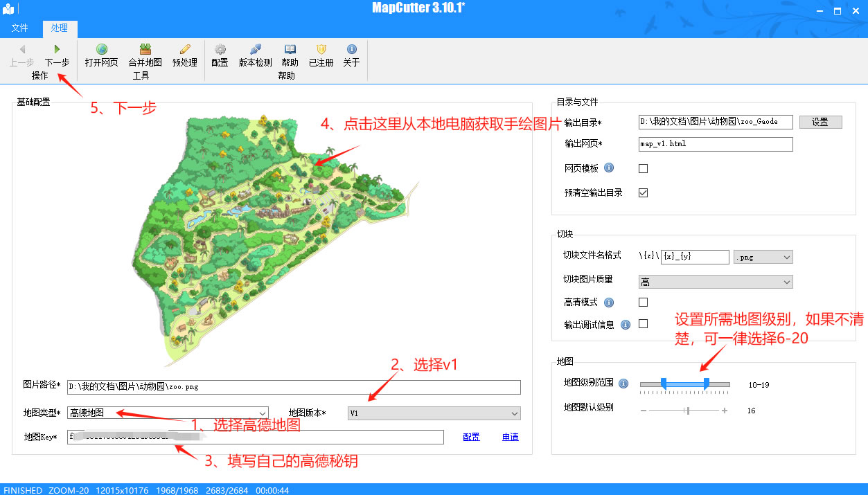Select the 预处理 pencil icon

coord(184,51)
